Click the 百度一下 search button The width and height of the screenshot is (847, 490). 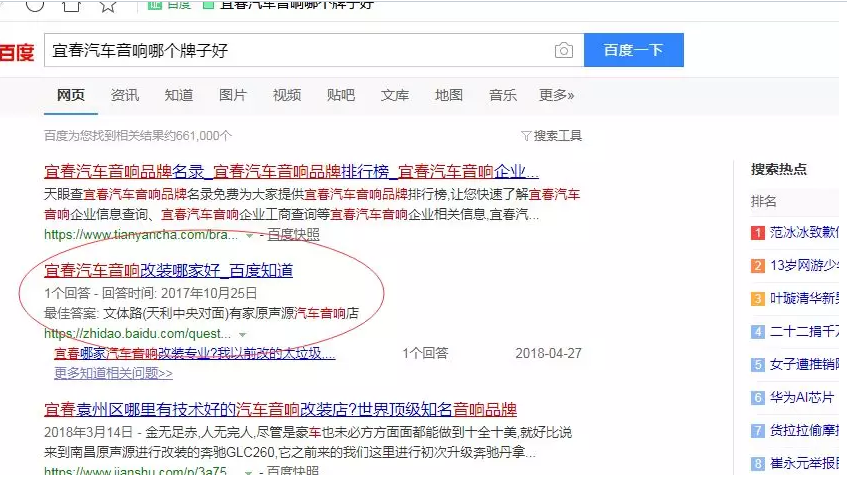pyautogui.click(x=634, y=50)
